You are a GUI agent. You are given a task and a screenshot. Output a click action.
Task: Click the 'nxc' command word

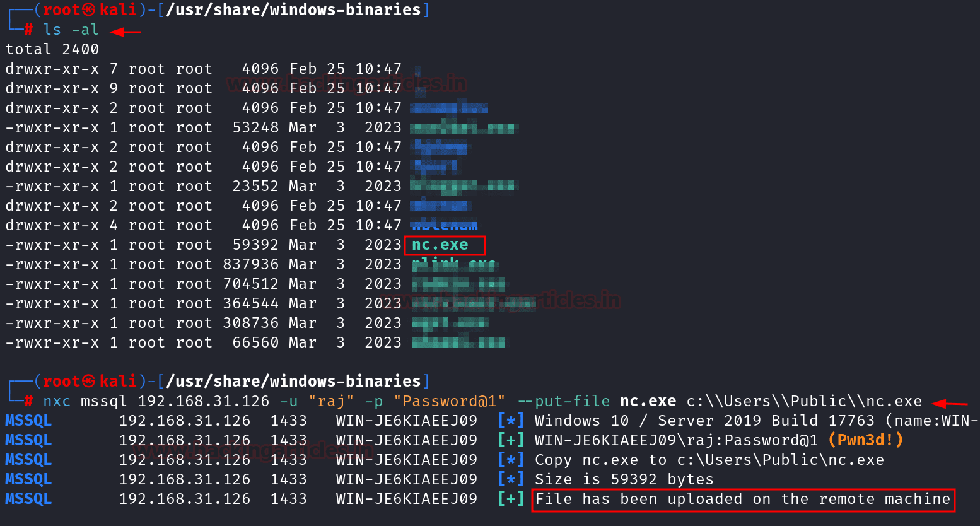click(x=57, y=401)
